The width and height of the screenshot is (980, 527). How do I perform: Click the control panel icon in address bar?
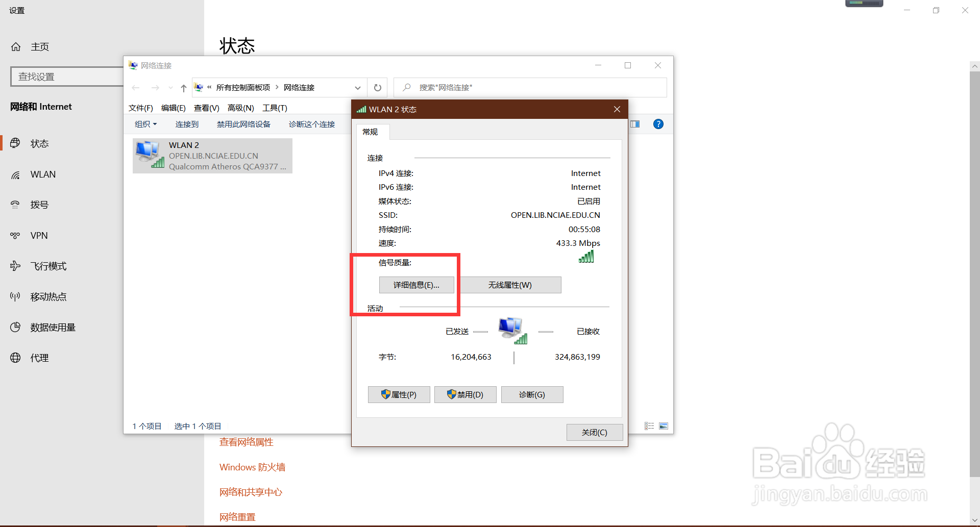199,87
